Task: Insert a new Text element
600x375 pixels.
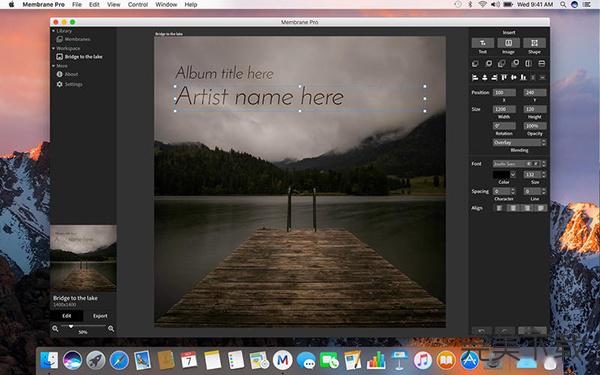Action: pyautogui.click(x=483, y=43)
